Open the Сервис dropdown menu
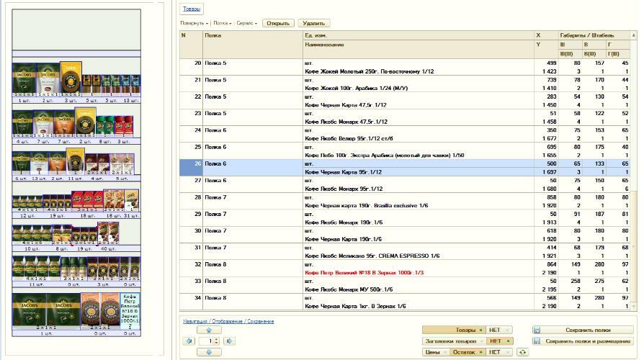The width and height of the screenshot is (644, 360). coord(246,23)
